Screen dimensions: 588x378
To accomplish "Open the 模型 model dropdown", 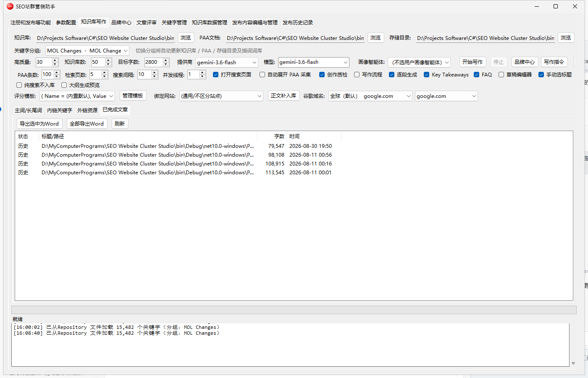I will (314, 62).
